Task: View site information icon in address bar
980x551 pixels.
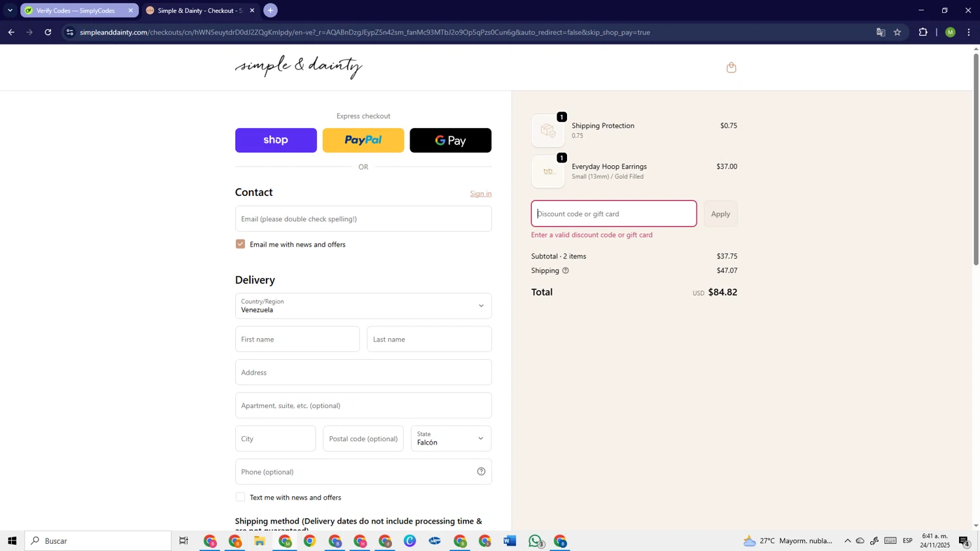Action: coord(70,32)
